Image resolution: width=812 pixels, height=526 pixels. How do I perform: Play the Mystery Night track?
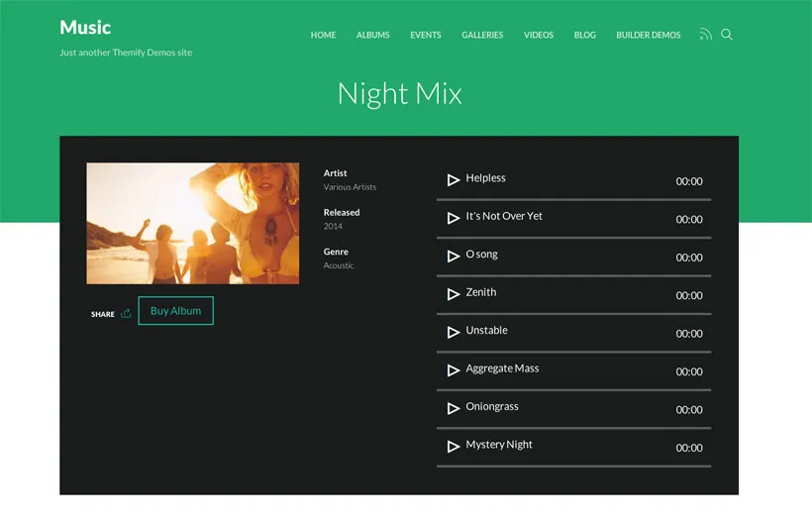(454, 447)
